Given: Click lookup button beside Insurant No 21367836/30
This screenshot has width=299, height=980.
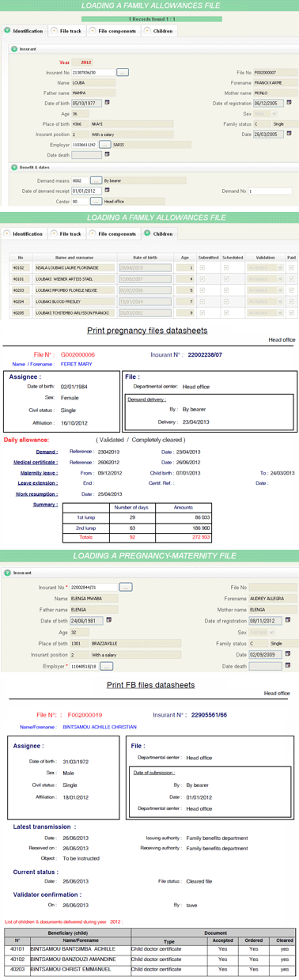Looking at the screenshot, I should pos(123,72).
